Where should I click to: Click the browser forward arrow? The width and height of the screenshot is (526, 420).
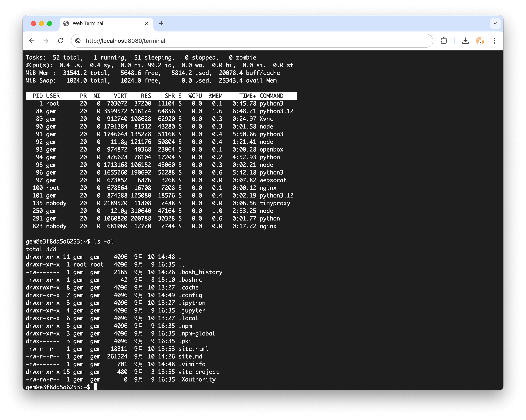click(46, 41)
